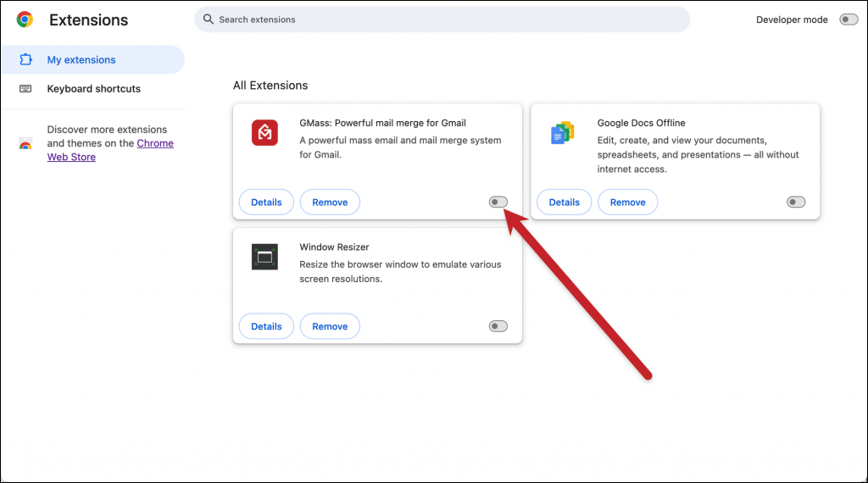Image resolution: width=868 pixels, height=483 pixels.
Task: Click the red GMass extension icon
Action: tap(265, 133)
